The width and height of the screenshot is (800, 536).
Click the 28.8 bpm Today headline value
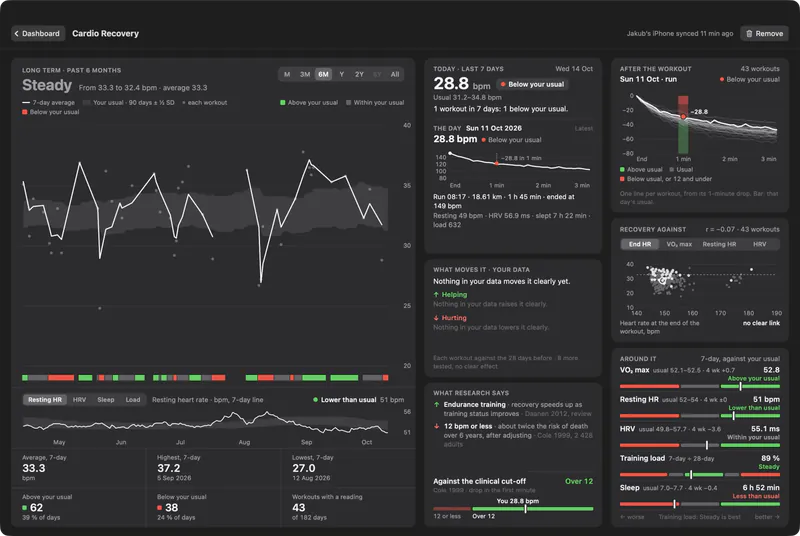coord(462,84)
